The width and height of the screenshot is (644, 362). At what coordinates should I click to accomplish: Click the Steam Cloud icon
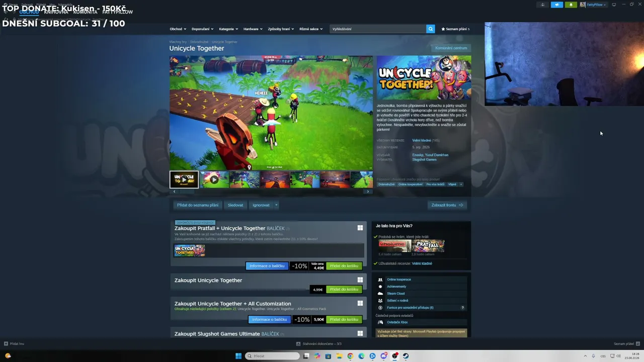pos(380,294)
